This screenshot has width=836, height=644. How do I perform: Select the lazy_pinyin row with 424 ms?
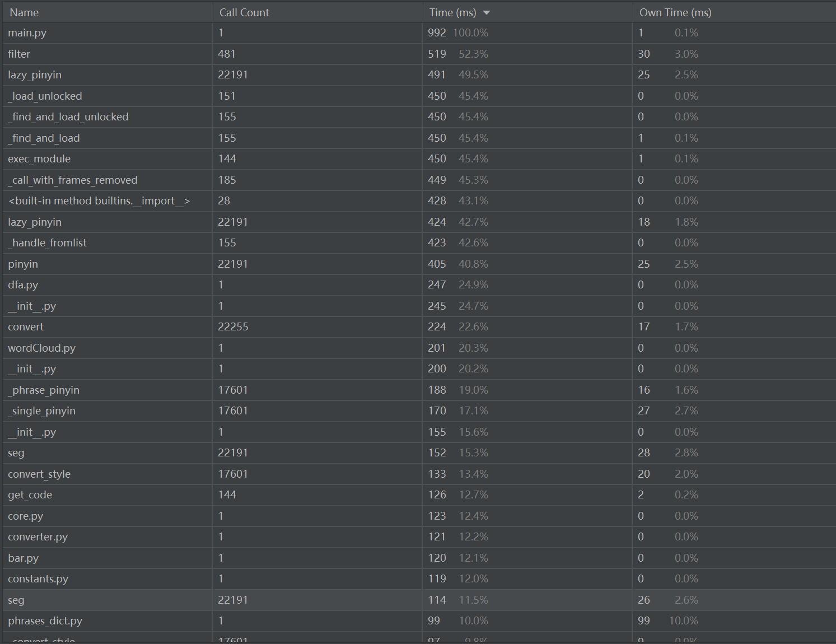tap(419, 222)
